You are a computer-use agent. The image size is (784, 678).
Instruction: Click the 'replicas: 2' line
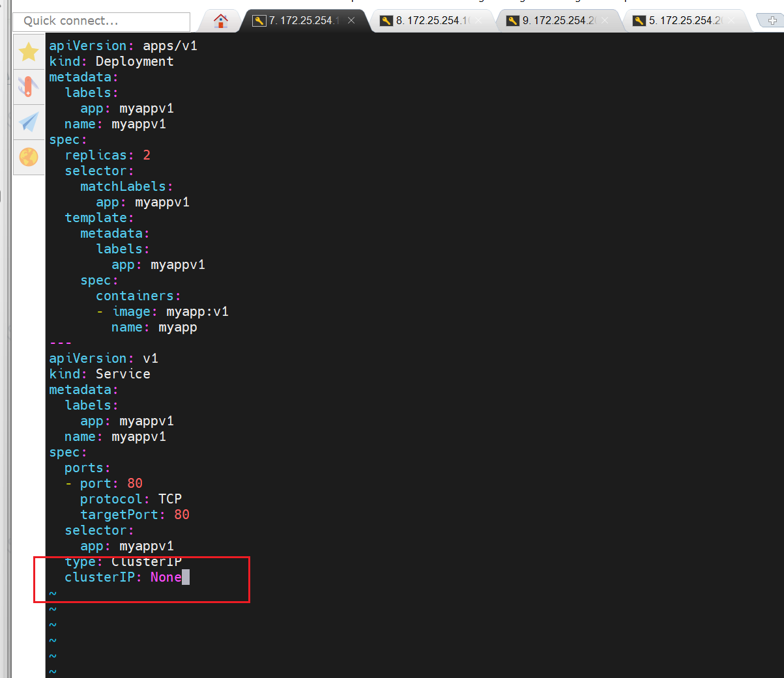(x=108, y=155)
